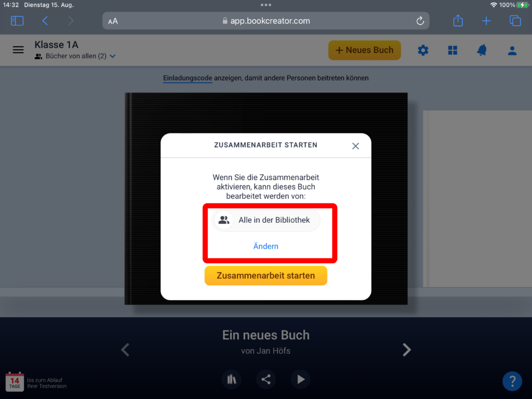Close the Zusammenarbeit starten dialog
This screenshot has height=399, width=532.
355,146
